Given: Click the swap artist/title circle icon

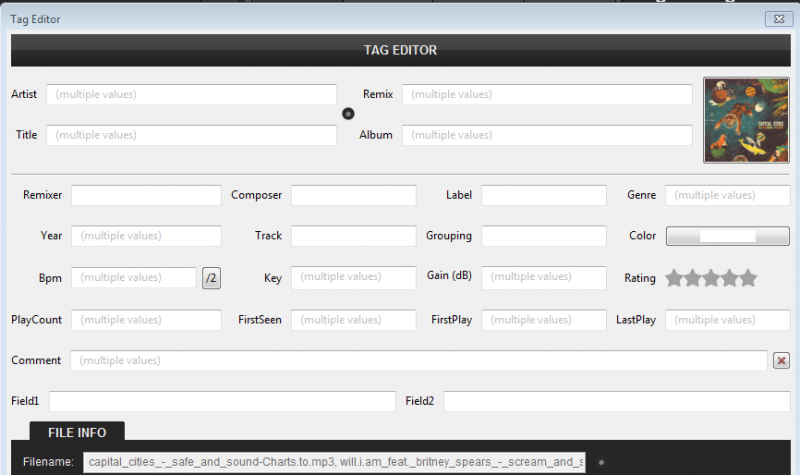Looking at the screenshot, I should tap(348, 114).
